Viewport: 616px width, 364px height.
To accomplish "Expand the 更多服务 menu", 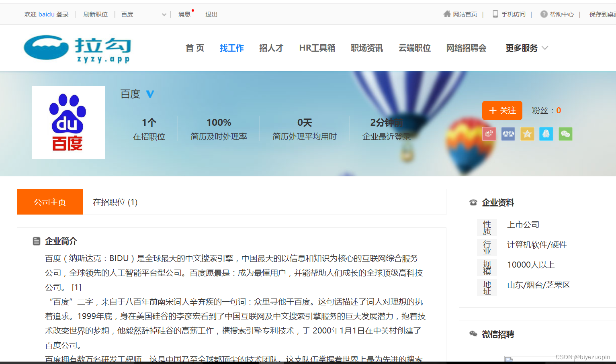I will click(x=527, y=48).
